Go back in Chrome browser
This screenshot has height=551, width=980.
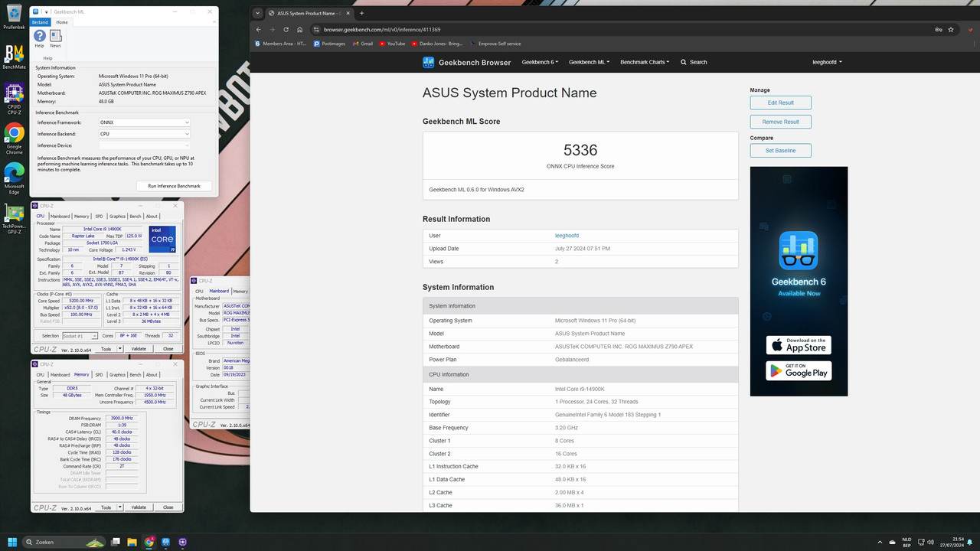coord(259,30)
